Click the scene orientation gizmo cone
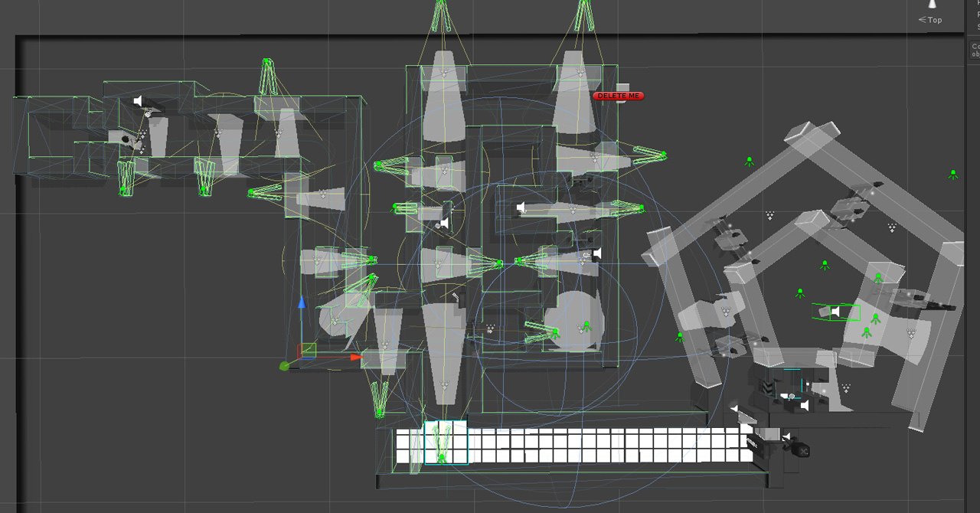 pyautogui.click(x=933, y=5)
